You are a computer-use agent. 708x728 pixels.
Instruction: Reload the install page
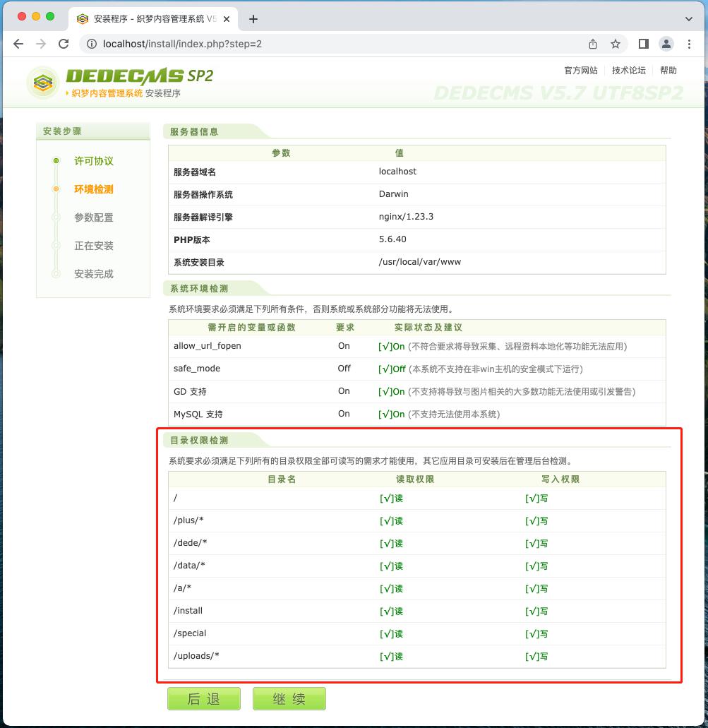pos(64,44)
